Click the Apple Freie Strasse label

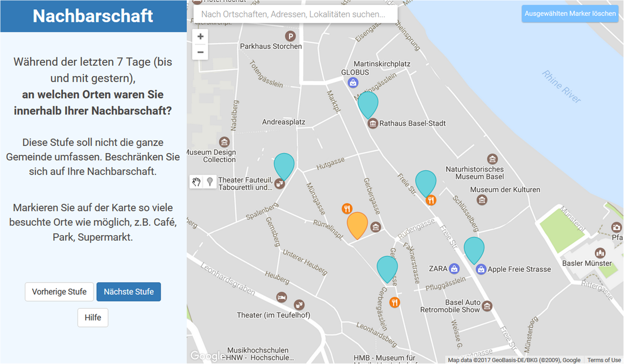[x=519, y=269]
